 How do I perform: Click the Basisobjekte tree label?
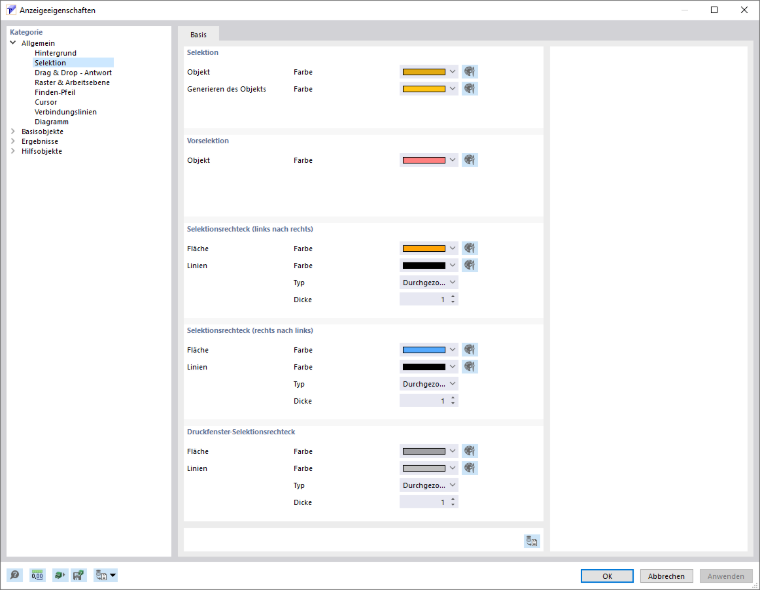42,131
